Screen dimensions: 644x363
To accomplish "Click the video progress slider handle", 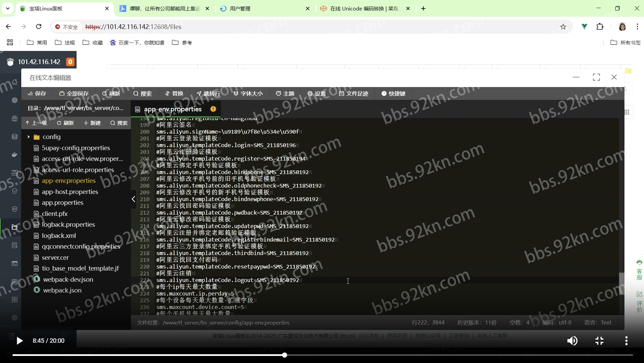I will [x=285, y=355].
